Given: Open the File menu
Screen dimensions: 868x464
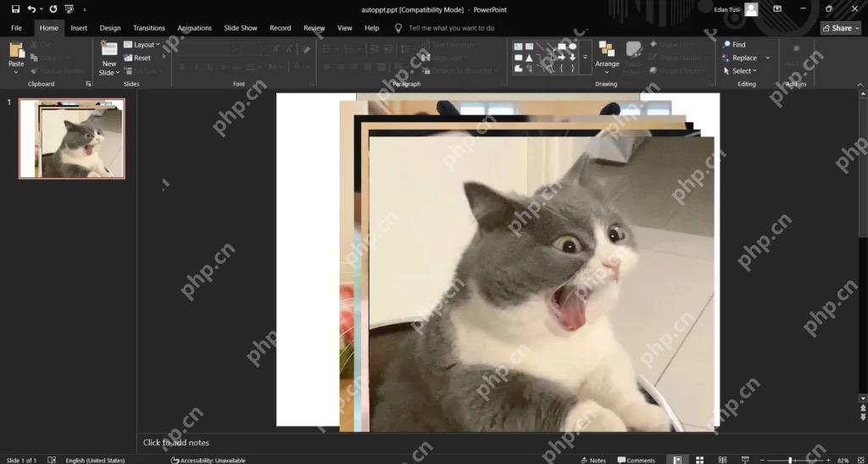Looking at the screenshot, I should pyautogui.click(x=17, y=28).
